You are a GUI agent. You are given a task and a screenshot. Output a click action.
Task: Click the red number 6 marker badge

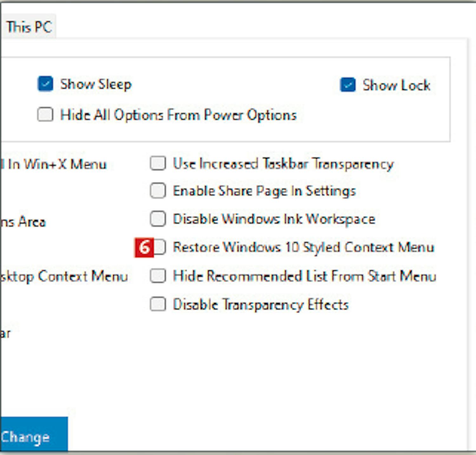pos(144,247)
